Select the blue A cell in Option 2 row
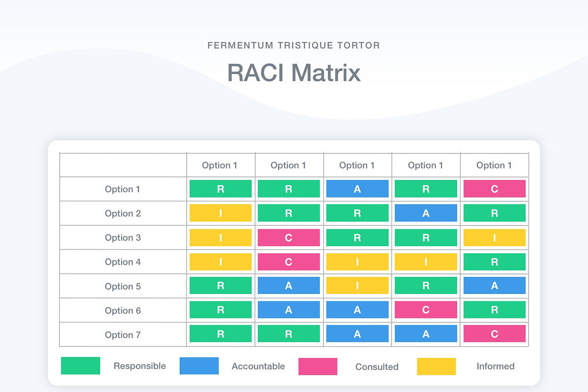 tap(426, 213)
